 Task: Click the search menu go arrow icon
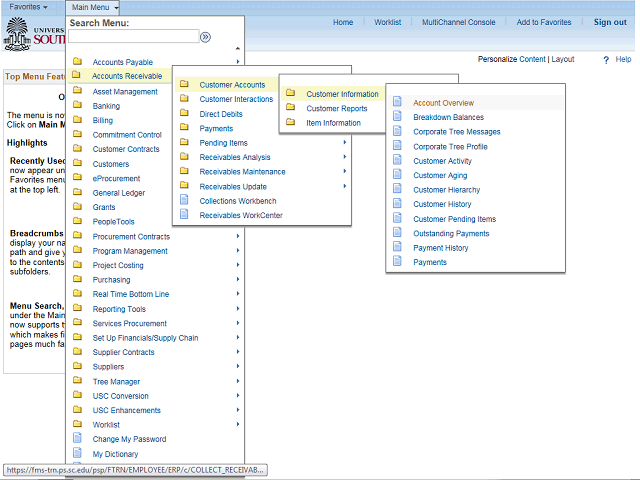205,37
